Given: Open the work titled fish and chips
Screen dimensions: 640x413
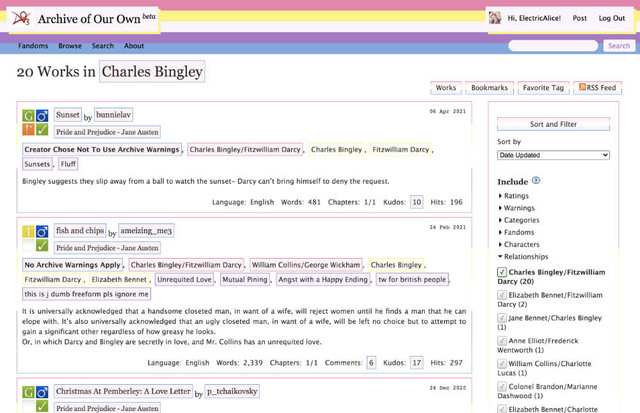Looking at the screenshot, I should 80,231.
